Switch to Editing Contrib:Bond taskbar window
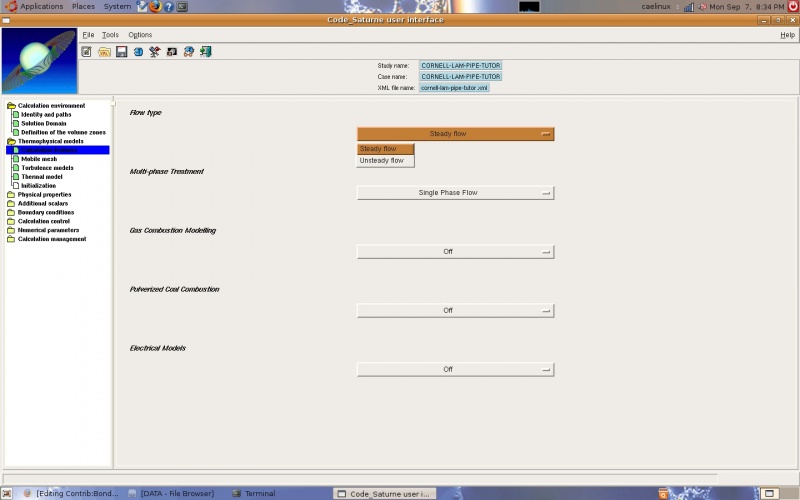 pos(71,493)
